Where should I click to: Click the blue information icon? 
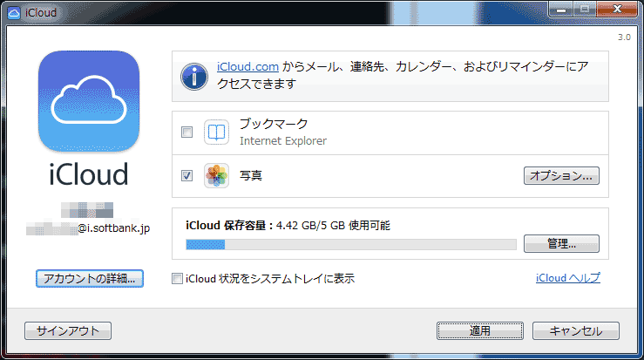(x=194, y=76)
